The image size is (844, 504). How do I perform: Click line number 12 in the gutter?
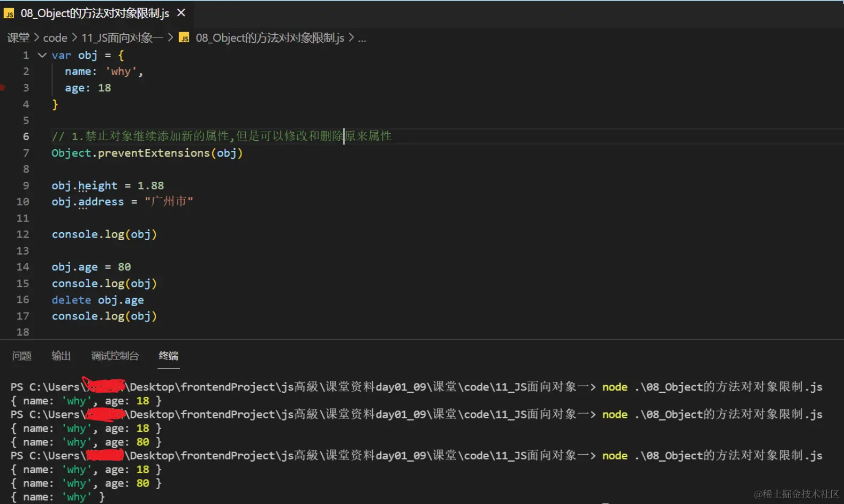coord(23,234)
